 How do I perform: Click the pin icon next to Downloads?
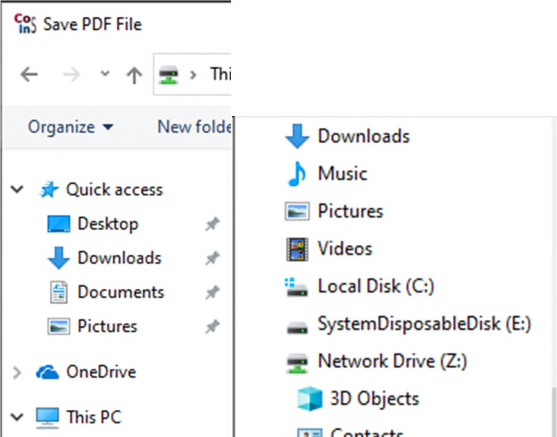click(x=212, y=258)
